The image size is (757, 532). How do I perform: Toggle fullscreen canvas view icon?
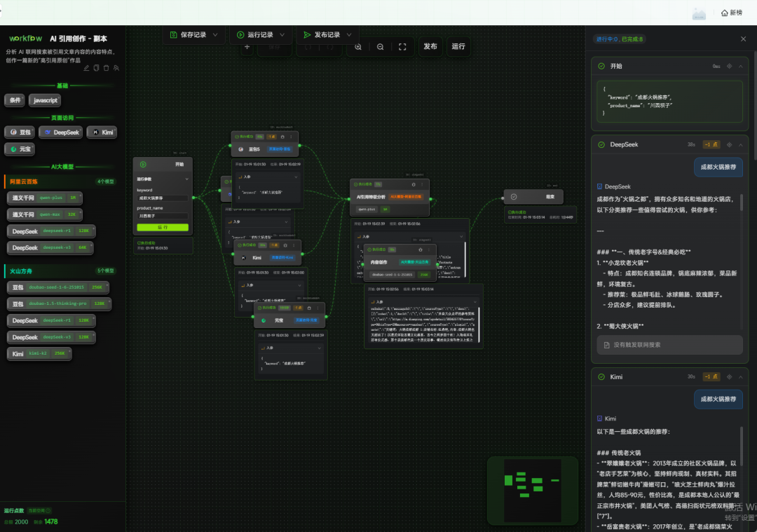[x=402, y=47]
